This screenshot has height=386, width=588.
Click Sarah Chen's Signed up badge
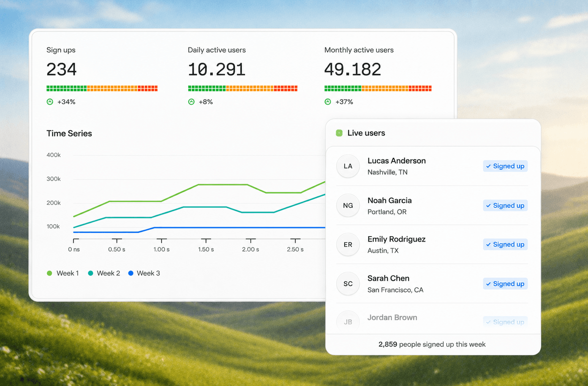tap(505, 284)
